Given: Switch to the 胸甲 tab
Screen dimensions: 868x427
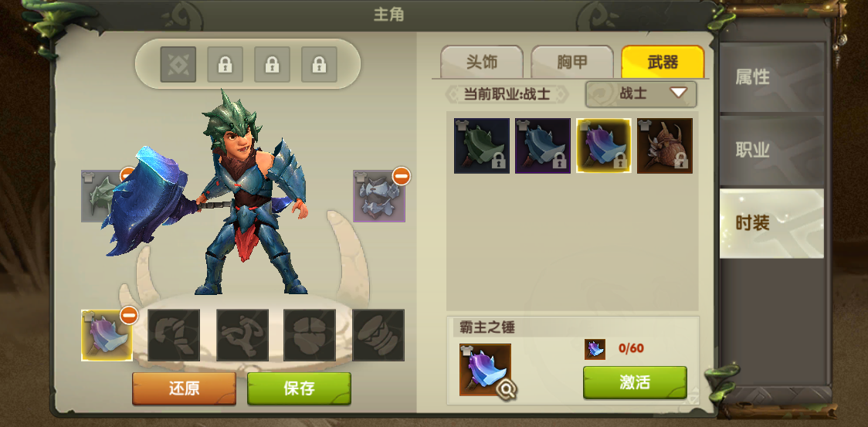Looking at the screenshot, I should pos(571,62).
